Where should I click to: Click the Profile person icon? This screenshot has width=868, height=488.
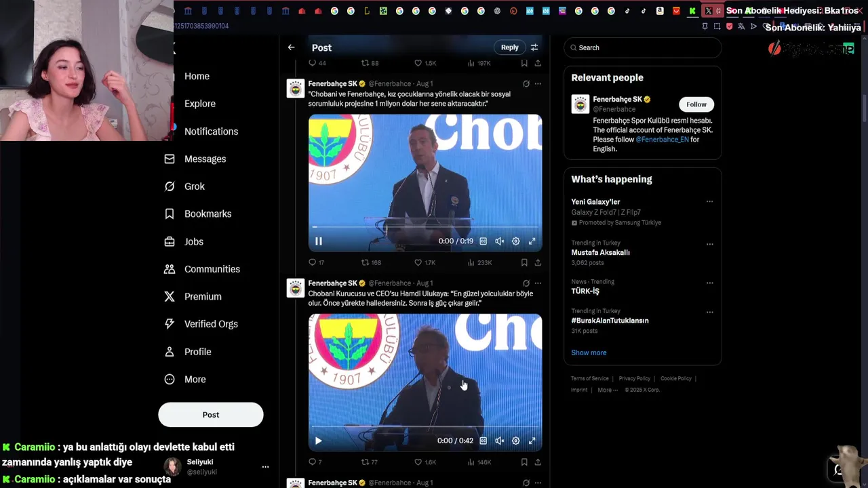[x=170, y=352]
